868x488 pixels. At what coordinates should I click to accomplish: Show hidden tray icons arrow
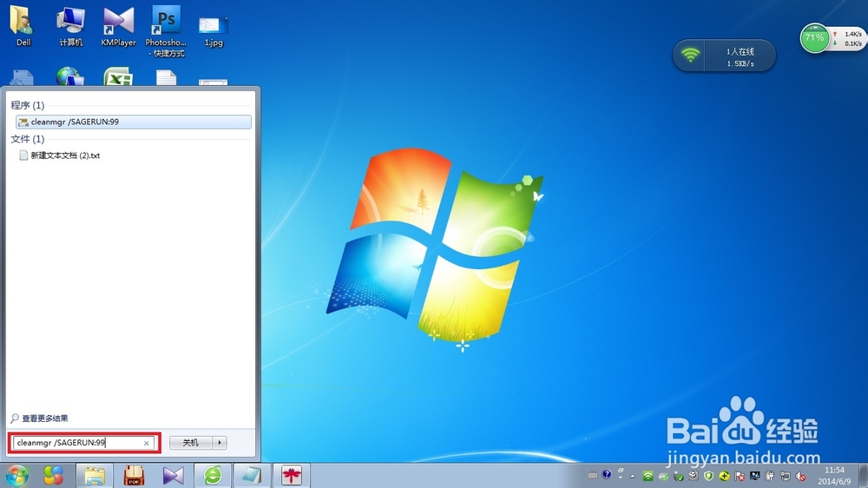[632, 476]
